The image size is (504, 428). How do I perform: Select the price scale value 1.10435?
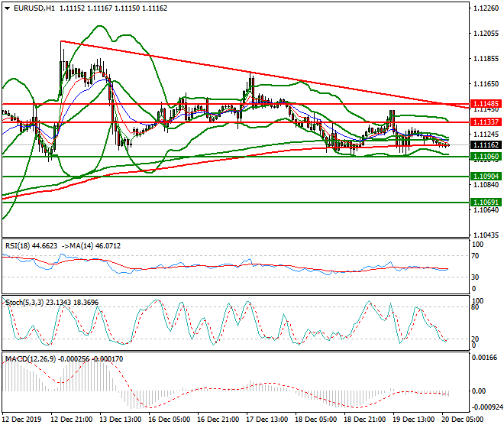click(x=486, y=235)
